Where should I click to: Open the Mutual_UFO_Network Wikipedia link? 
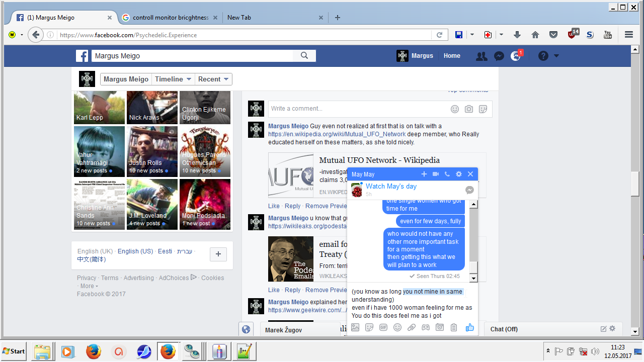(x=337, y=134)
